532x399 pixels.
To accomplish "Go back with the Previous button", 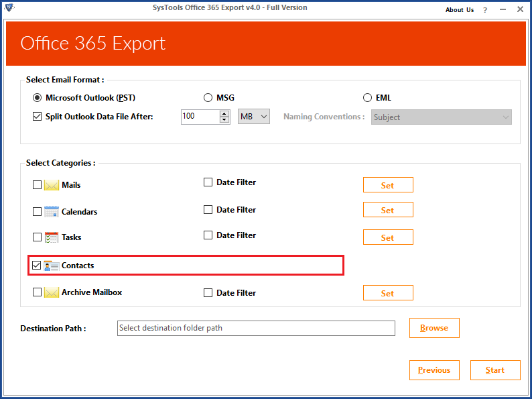I will coord(434,370).
